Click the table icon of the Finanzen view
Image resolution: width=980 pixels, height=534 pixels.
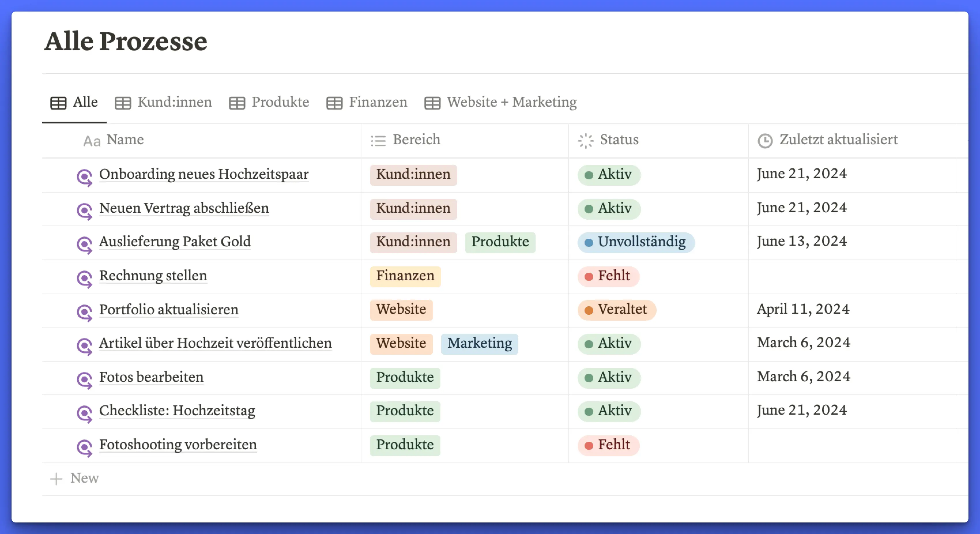click(x=334, y=103)
